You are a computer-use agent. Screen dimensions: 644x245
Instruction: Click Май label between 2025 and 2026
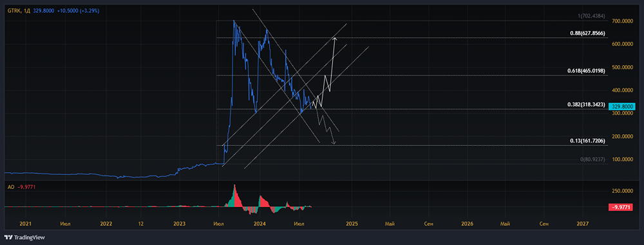(x=390, y=224)
